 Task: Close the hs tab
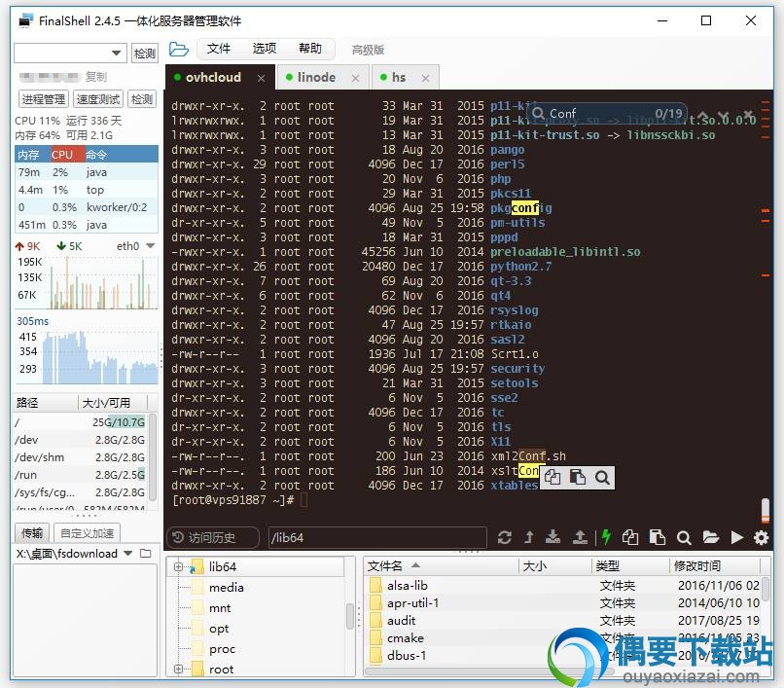tap(425, 78)
